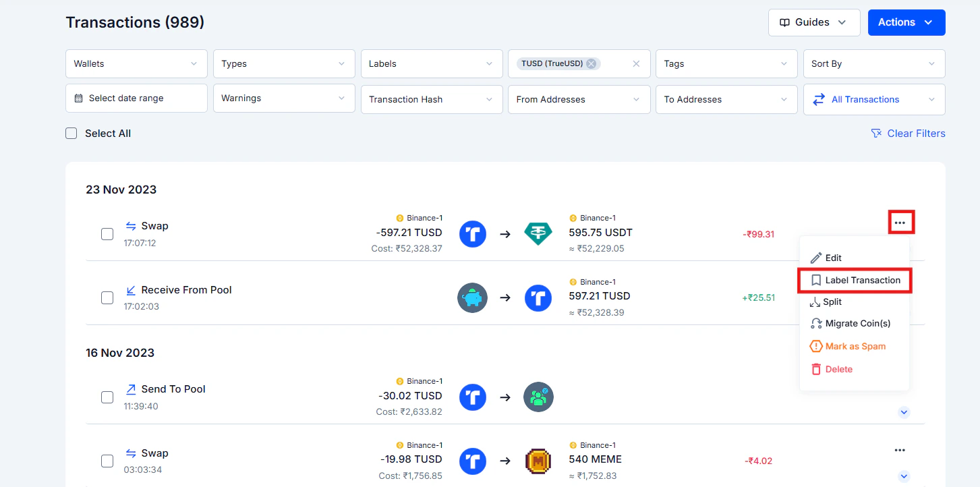Click the TUSD icon in the 19.98 TUSD swap row
Image resolution: width=980 pixels, height=487 pixels.
coord(473,461)
